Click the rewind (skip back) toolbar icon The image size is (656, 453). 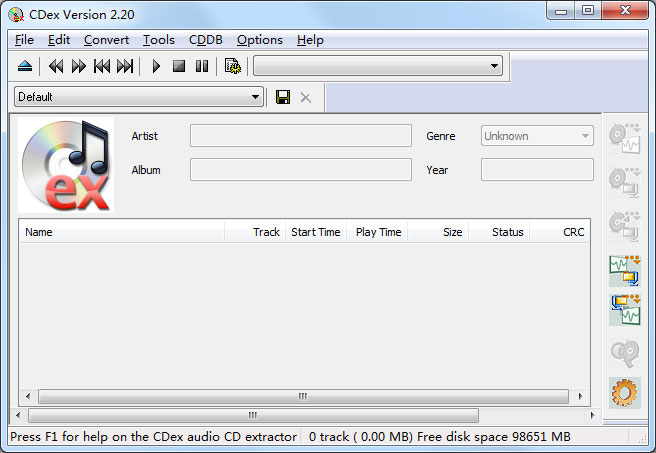tap(56, 66)
